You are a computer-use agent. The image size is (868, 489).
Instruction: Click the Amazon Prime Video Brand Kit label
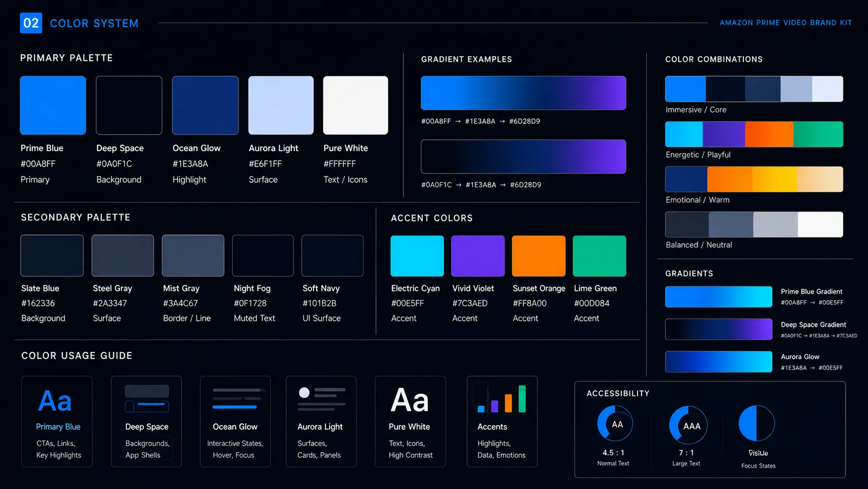point(785,23)
